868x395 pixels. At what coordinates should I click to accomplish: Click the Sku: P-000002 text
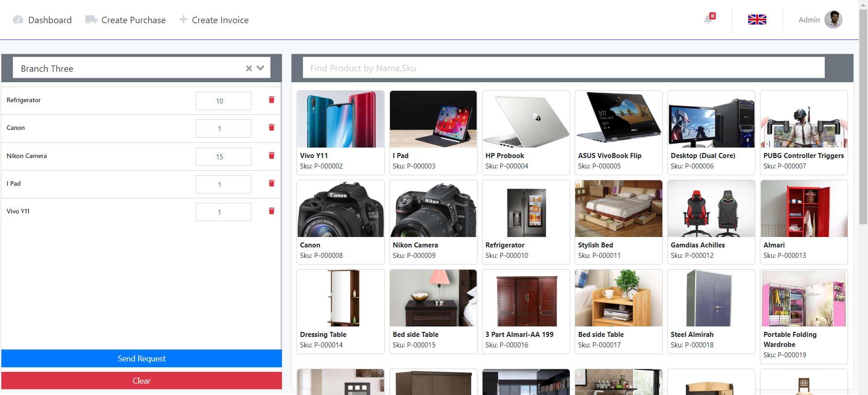(321, 166)
